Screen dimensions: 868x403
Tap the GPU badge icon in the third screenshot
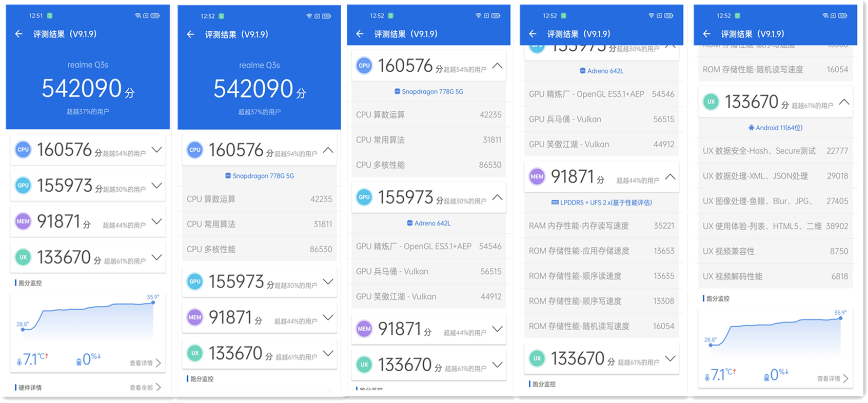pos(364,197)
